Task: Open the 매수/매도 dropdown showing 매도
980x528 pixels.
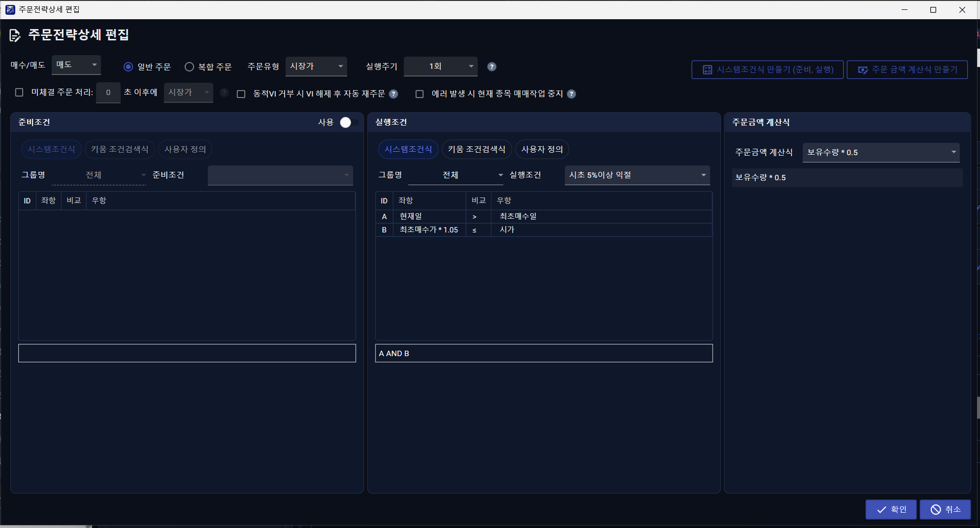Action: coord(76,65)
